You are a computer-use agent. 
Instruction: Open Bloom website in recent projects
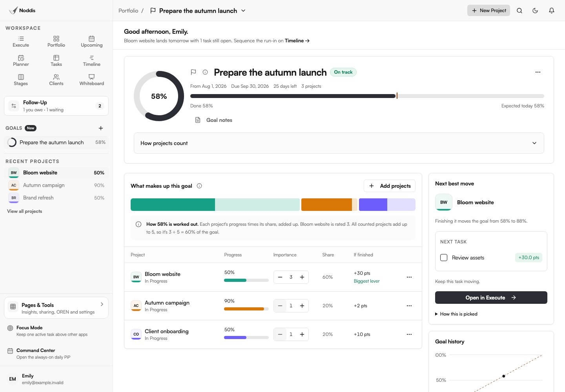pos(56,173)
